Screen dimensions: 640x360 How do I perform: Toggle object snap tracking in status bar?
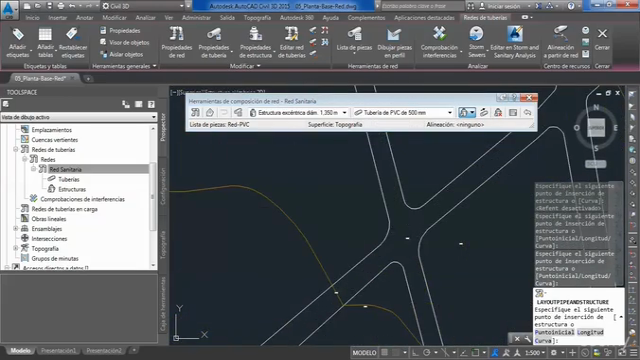pos(464,352)
